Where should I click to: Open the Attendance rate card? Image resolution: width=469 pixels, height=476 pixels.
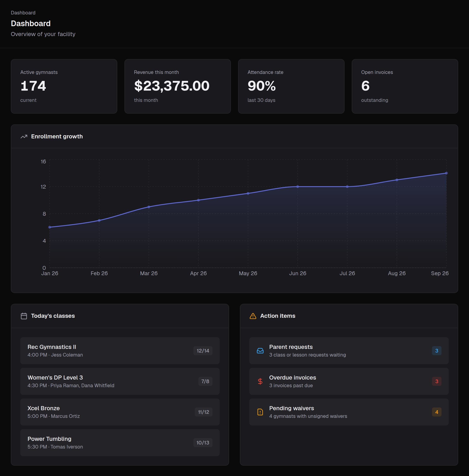291,86
